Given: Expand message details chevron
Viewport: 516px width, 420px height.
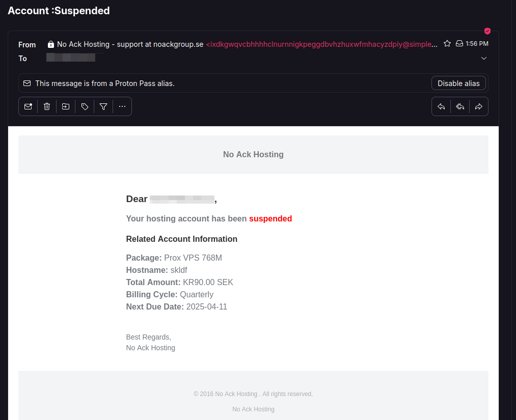Looking at the screenshot, I should (484, 58).
